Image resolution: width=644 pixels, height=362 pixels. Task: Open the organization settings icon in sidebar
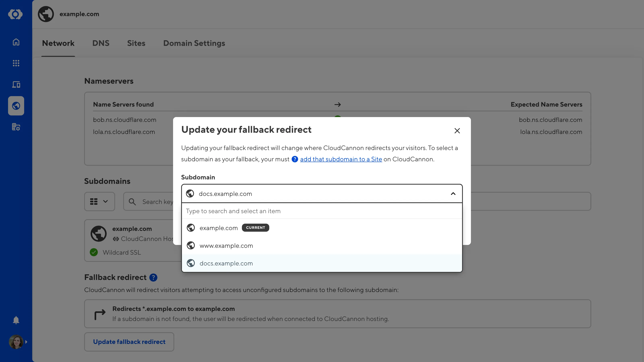pos(16,127)
